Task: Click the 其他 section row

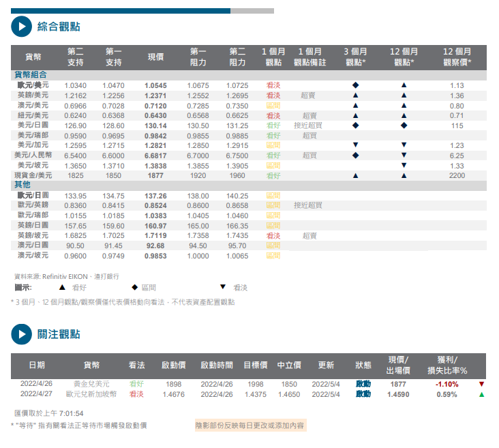Action: 23,185
